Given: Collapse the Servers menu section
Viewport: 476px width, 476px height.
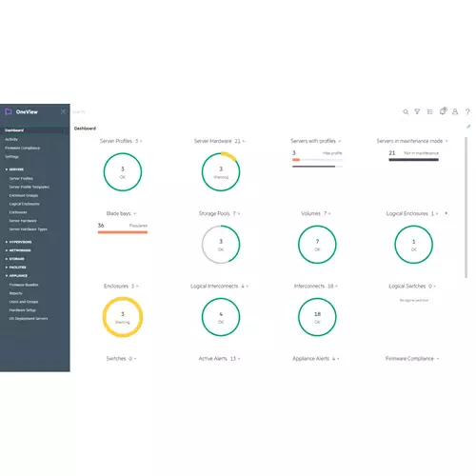Looking at the screenshot, I should 14,169.
